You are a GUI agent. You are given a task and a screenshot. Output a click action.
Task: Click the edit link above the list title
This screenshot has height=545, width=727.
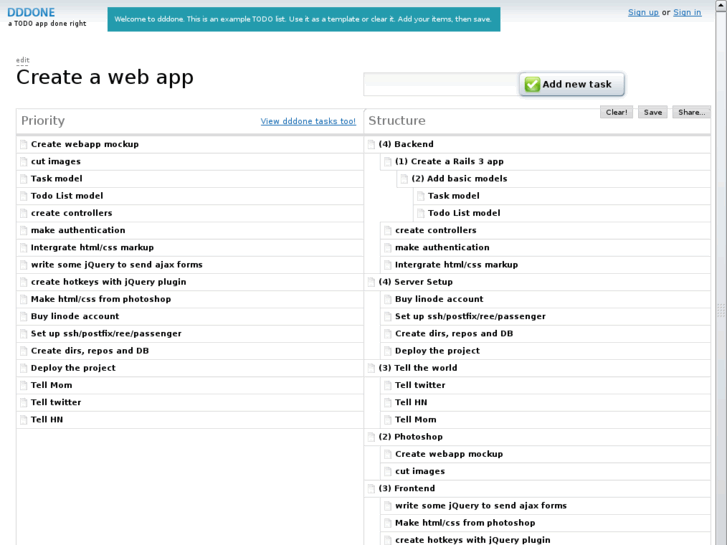point(22,60)
